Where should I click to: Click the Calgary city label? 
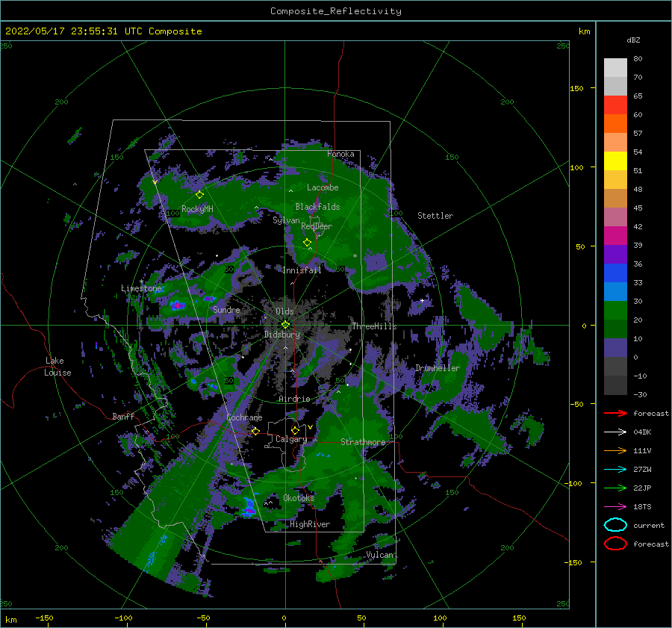291,439
